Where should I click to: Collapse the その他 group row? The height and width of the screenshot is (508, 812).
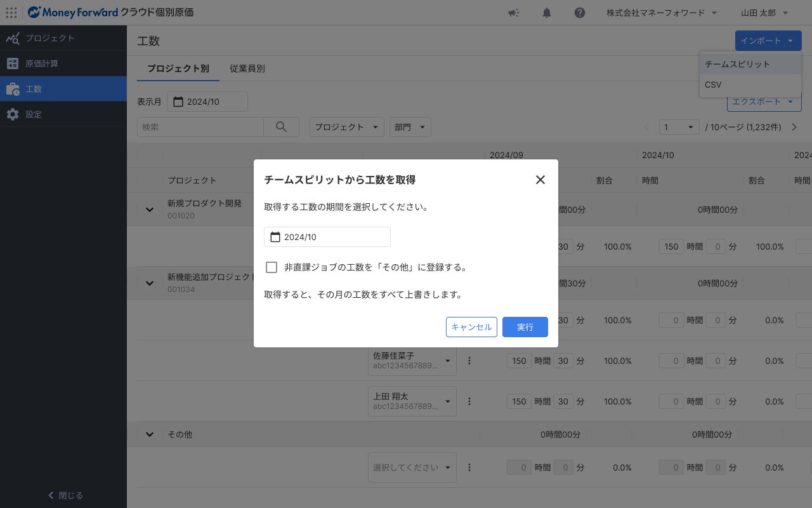coord(150,434)
